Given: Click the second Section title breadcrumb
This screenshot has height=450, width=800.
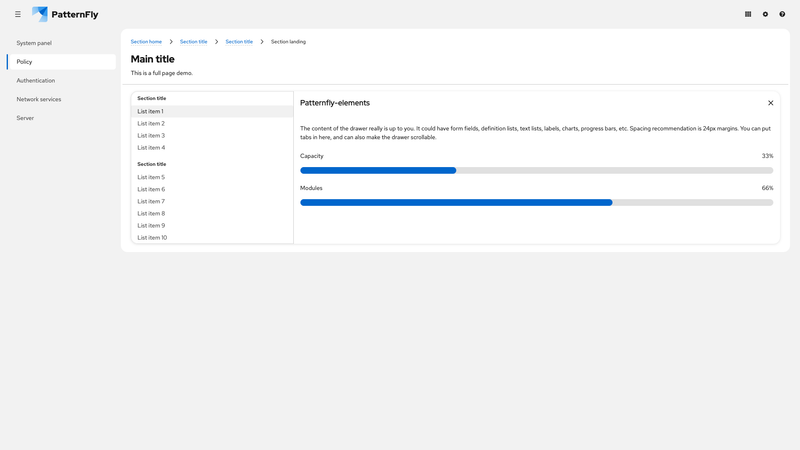Looking at the screenshot, I should pyautogui.click(x=239, y=42).
